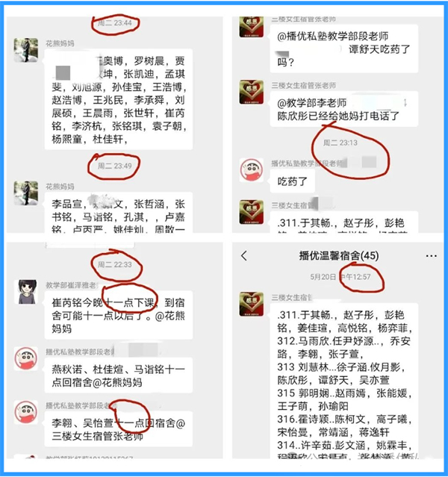Screen dimensions: 448x477
Task: Tap 教学部崔泽雅老师 girl avatar
Action: click(x=26, y=292)
